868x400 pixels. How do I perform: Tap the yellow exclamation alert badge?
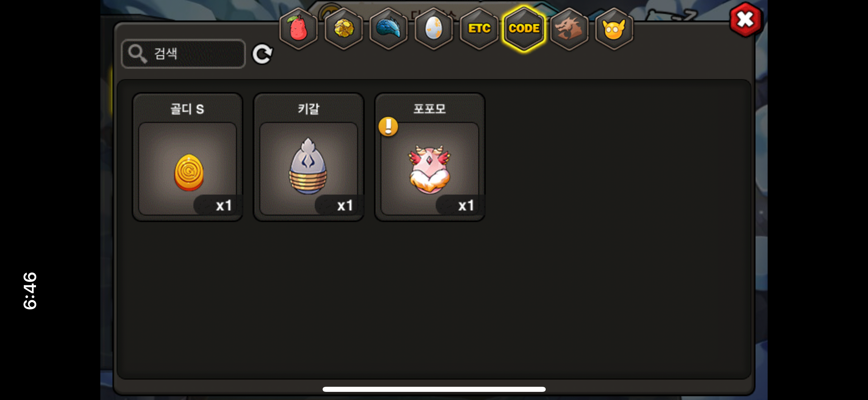coord(388,127)
